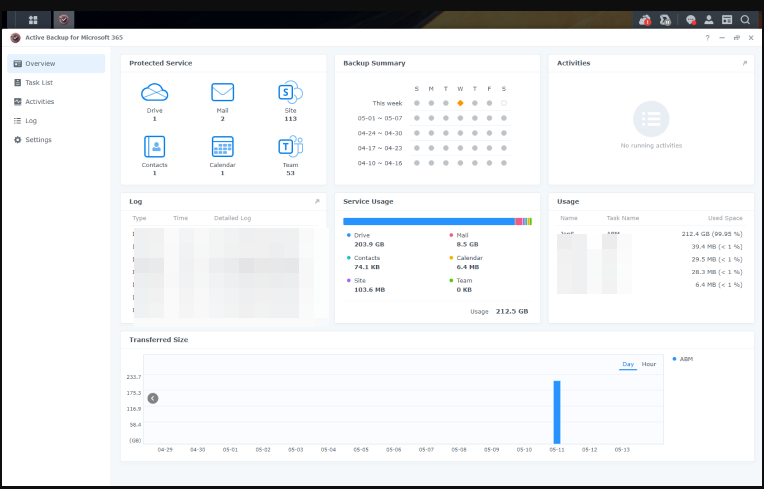Viewport: 764px width, 489px height.
Task: Toggle the ABM series in chart legend
Action: pyautogui.click(x=683, y=359)
